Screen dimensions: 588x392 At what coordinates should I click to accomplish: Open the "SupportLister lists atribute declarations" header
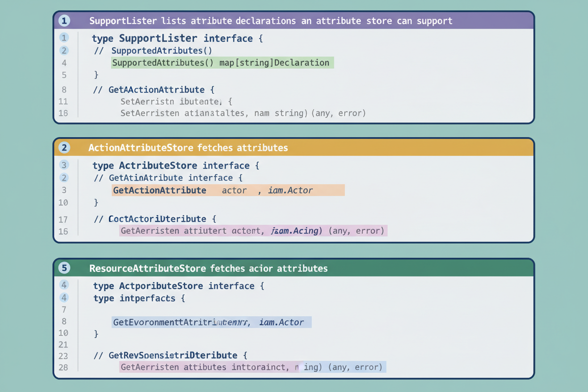270,21
